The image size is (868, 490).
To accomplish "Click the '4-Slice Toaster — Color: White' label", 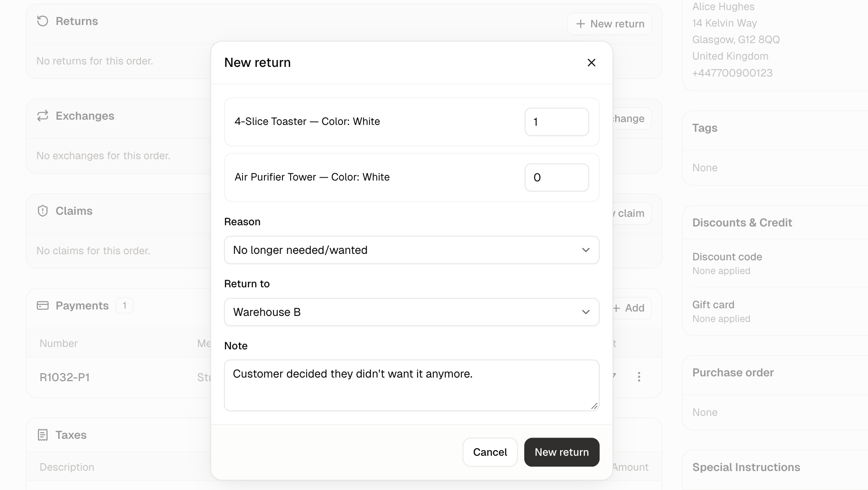I will click(307, 121).
